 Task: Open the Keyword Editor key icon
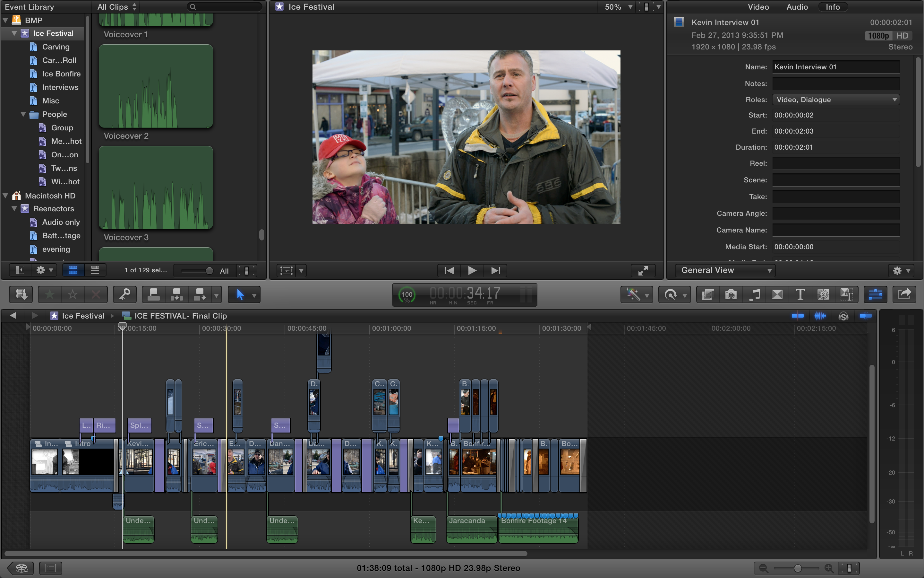click(124, 294)
